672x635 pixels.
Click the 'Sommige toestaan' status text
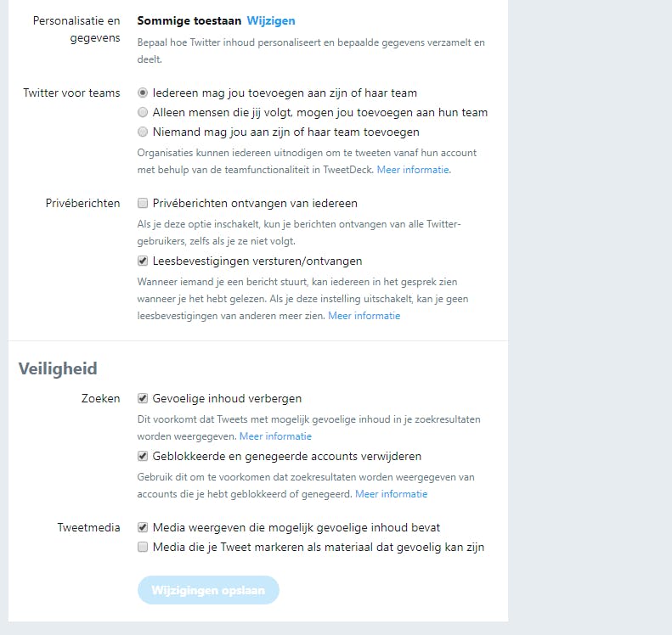pos(189,20)
